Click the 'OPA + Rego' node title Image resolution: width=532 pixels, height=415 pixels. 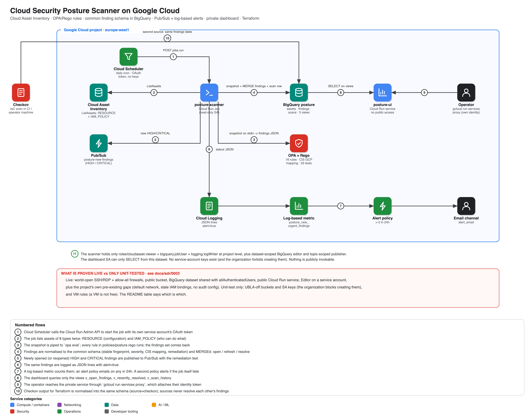click(299, 156)
